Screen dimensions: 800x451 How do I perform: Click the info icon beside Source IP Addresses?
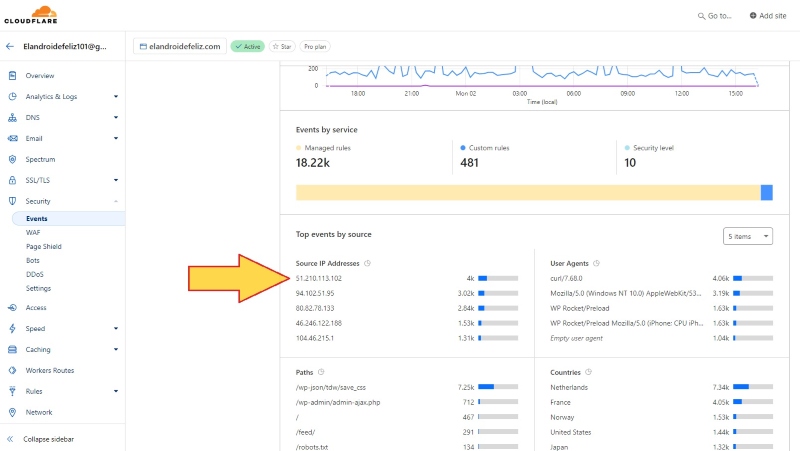[367, 263]
